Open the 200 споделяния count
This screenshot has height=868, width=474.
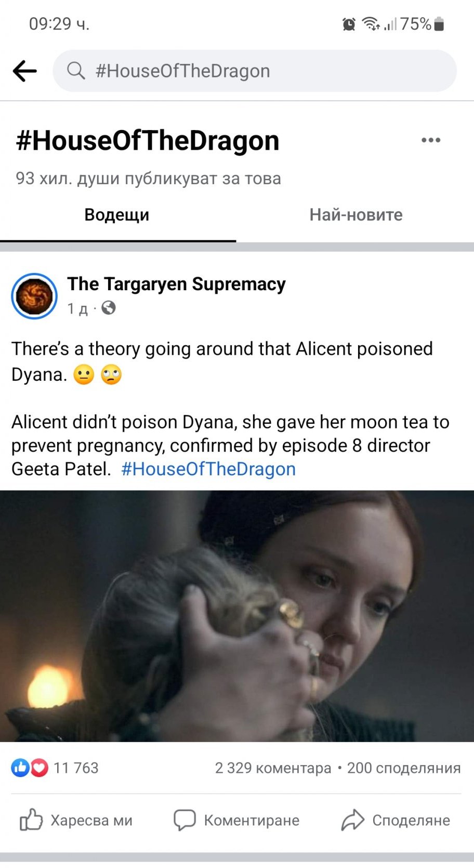point(404,768)
